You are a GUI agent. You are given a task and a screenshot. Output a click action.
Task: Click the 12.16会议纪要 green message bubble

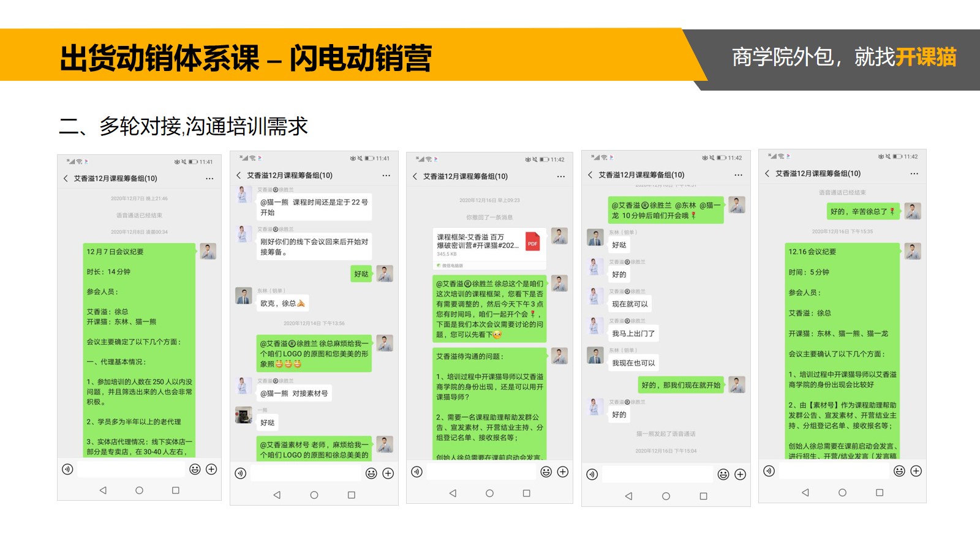coord(842,351)
